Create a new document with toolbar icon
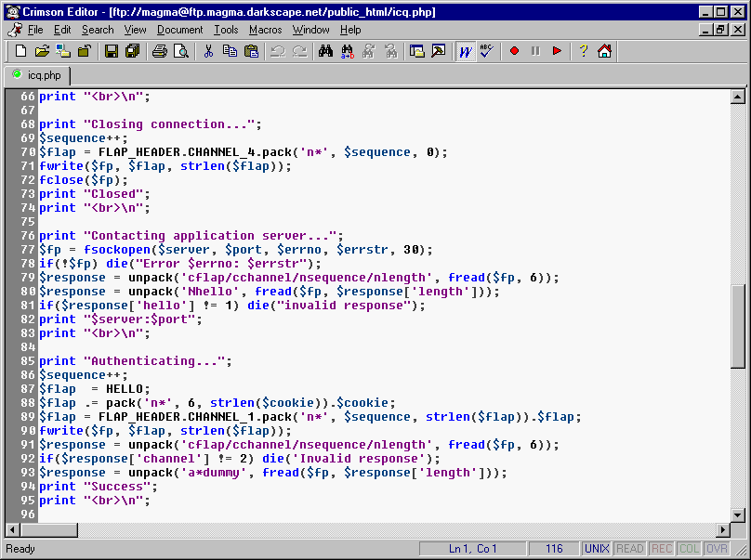Image resolution: width=751 pixels, height=560 pixels. pos(20,51)
